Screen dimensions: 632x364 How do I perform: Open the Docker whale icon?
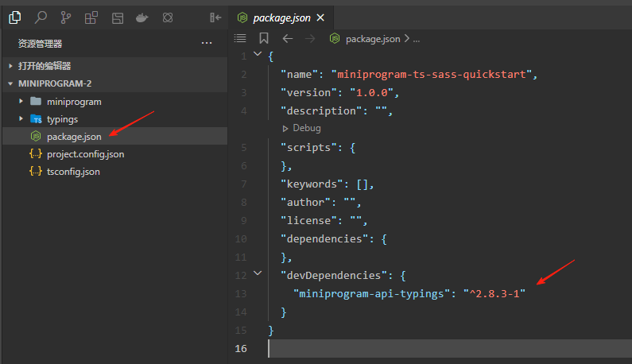[x=142, y=17]
